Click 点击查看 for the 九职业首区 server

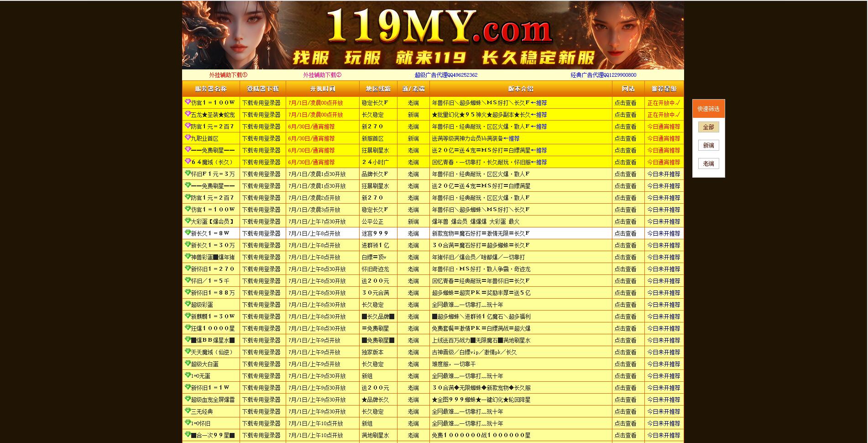(x=627, y=138)
